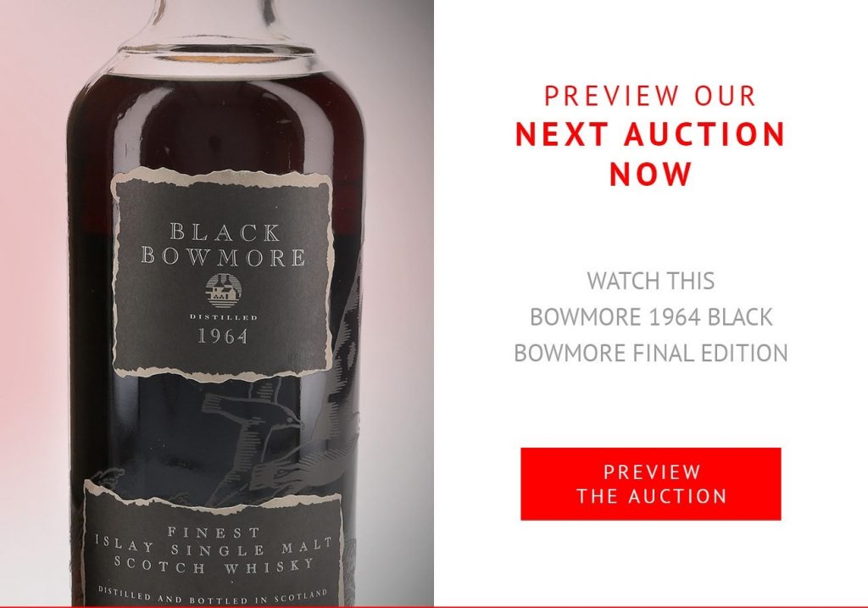
Task: Click the "ISLAY SINGLE MALT" label text
Action: (x=214, y=547)
